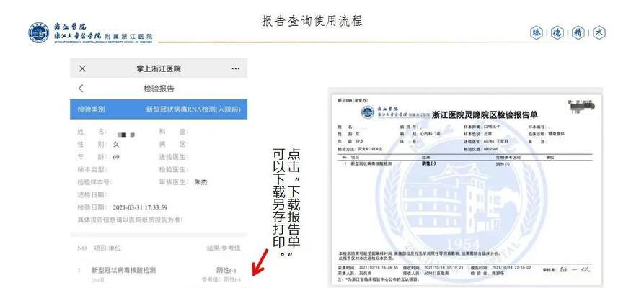
Task: Click the report title 浙江医院灵隐院区检验报告单
Action: (484, 115)
